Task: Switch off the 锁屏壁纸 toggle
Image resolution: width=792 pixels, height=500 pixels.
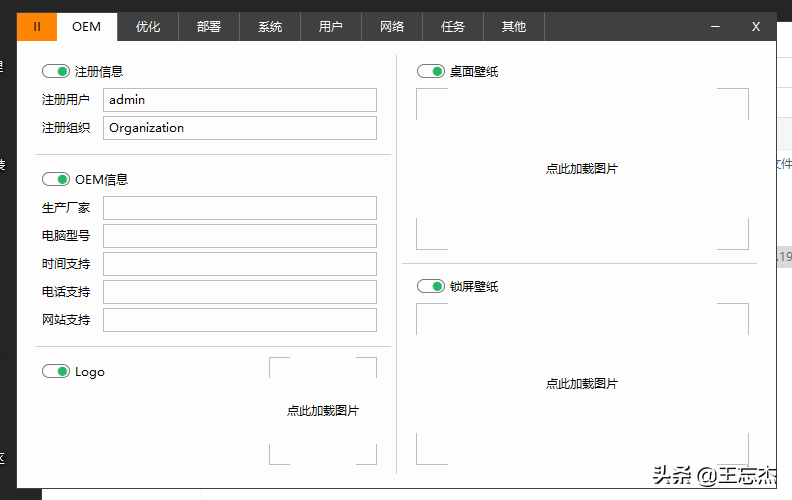Action: 431,287
